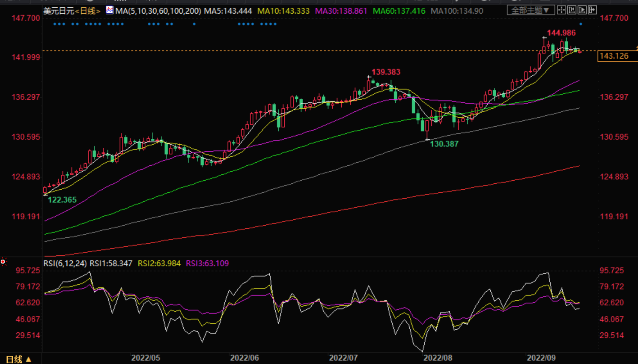Click the 美元日元 symbol name

[x=59, y=11]
